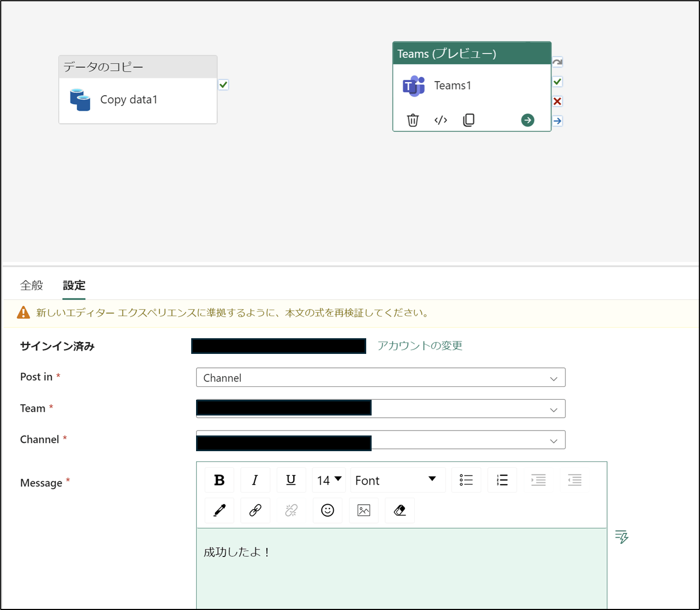700x610 pixels.
Task: Click the アカウントの変更 link
Action: pyautogui.click(x=420, y=346)
